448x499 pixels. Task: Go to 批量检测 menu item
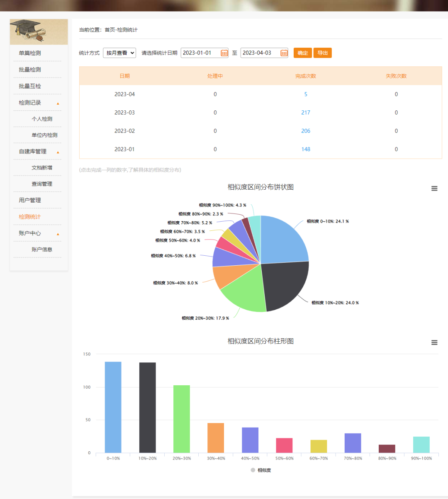point(30,70)
